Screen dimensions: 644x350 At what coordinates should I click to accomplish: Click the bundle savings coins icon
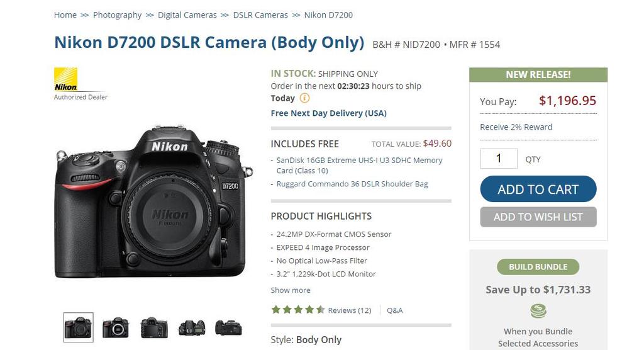[x=538, y=311]
